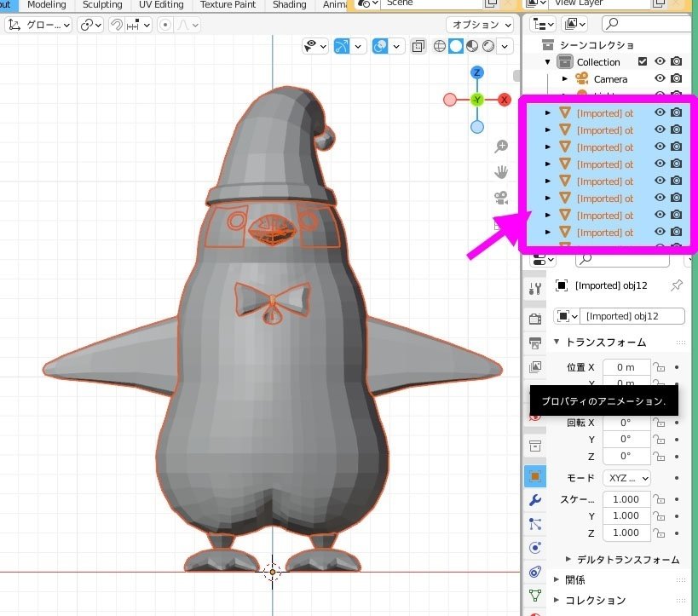Open the pivot point dropdown
The height and width of the screenshot is (616, 698).
click(90, 25)
